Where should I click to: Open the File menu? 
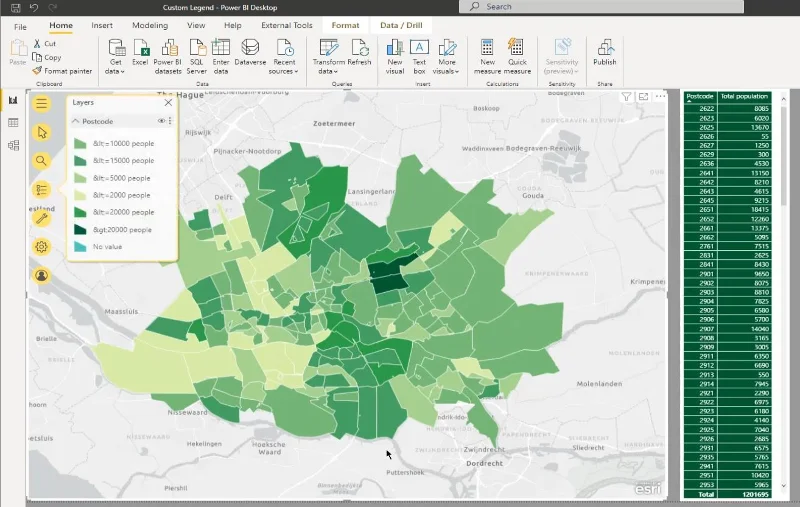(x=20, y=27)
